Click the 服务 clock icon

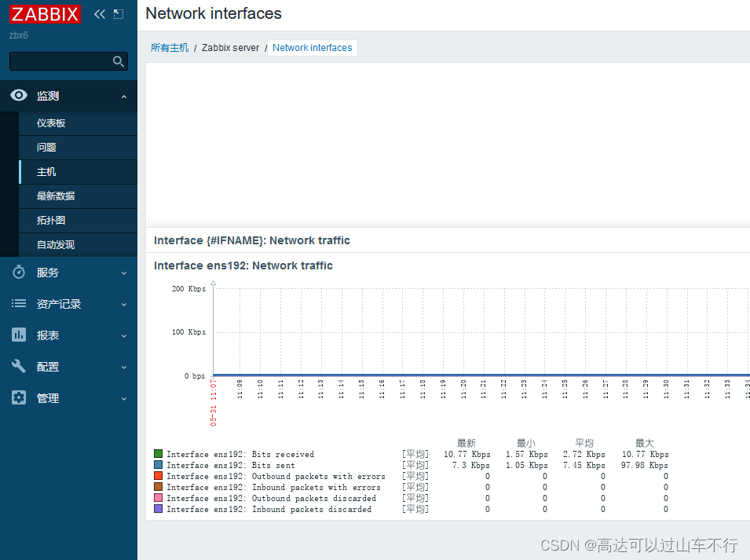click(x=18, y=273)
